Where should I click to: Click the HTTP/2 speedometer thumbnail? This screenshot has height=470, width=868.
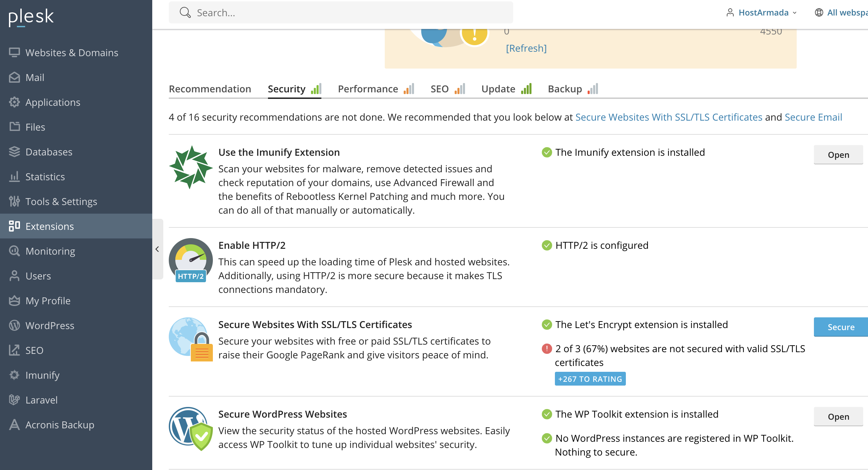point(191,260)
